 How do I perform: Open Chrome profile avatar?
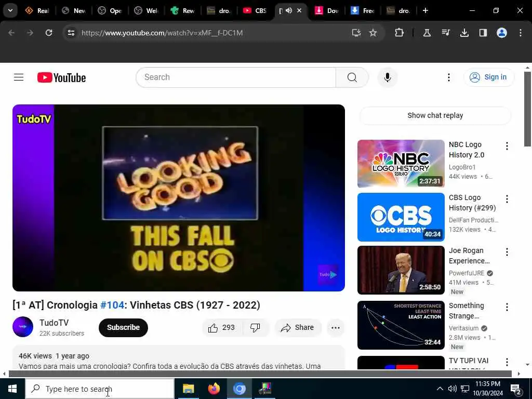pos(501,33)
